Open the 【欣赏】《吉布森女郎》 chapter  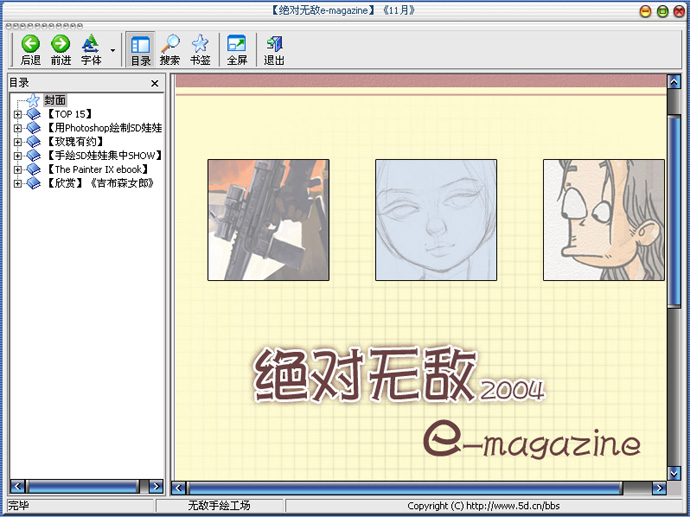(x=100, y=183)
